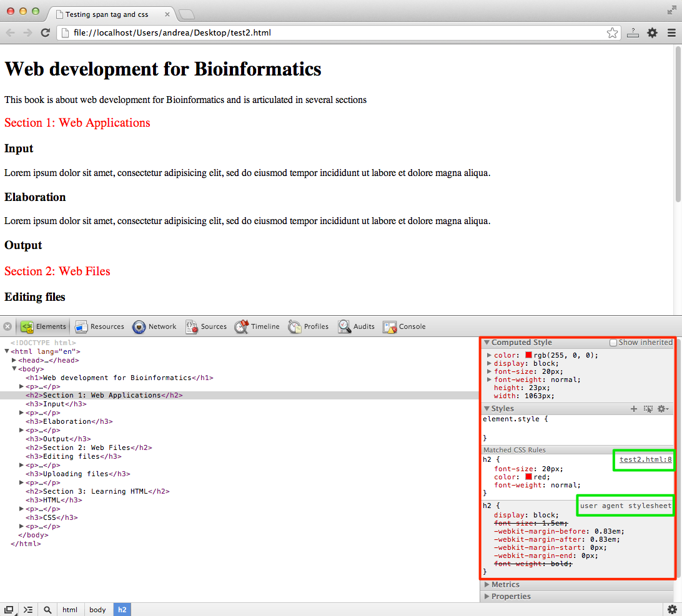This screenshot has width=682, height=616.
Task: Click the red swatch beside rgb(255, 0, 0)
Action: [x=528, y=355]
